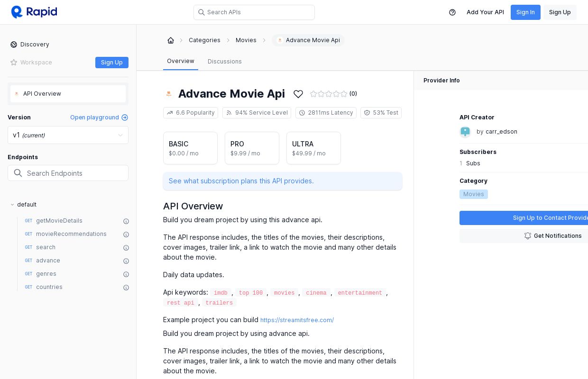Viewport: 588px width, 379px height.
Task: Click the 'imdb' keyword tag
Action: (220, 293)
